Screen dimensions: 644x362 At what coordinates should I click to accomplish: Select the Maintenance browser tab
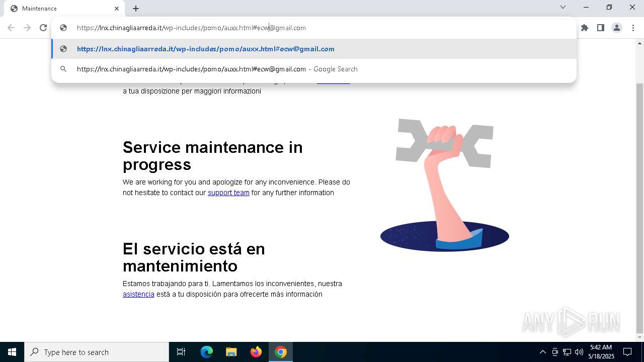pos(64,9)
